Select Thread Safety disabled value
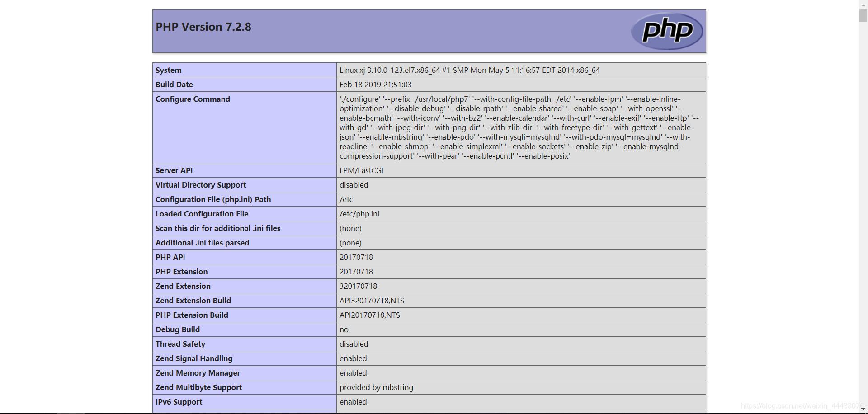 pyautogui.click(x=354, y=344)
